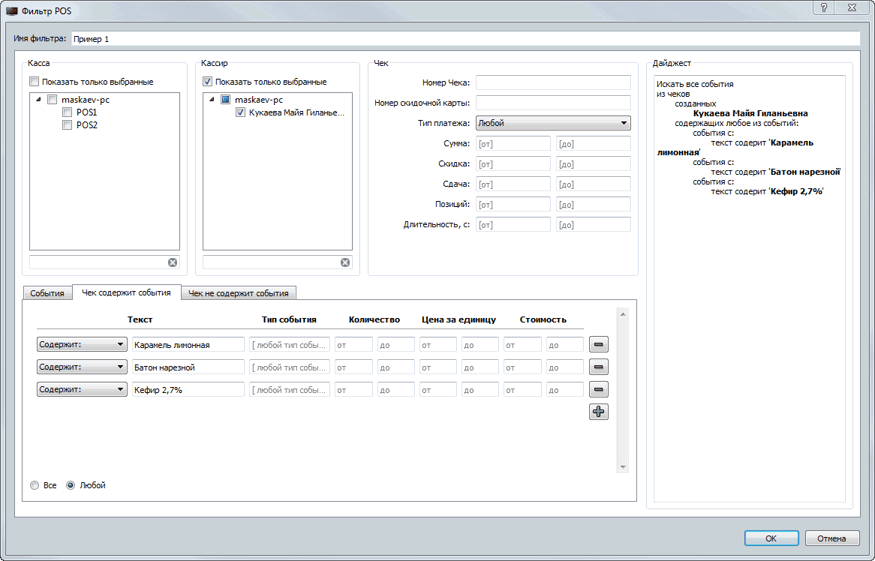Image resolution: width=875 pixels, height=561 pixels.
Task: Clear the Касса search field
Action: coord(172,263)
